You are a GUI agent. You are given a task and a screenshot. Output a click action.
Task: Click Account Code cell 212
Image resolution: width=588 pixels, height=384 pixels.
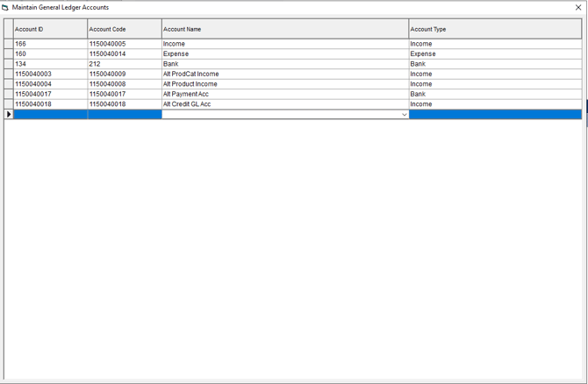pos(125,64)
